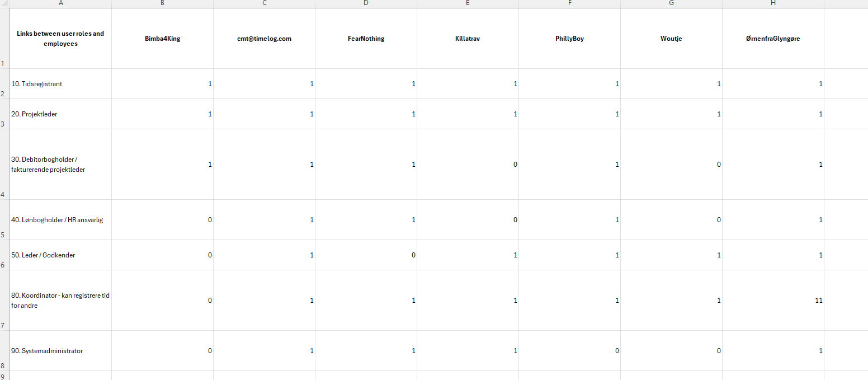Click the cmt@timelog.com header cell
The height and width of the screenshot is (380, 868).
tap(264, 39)
